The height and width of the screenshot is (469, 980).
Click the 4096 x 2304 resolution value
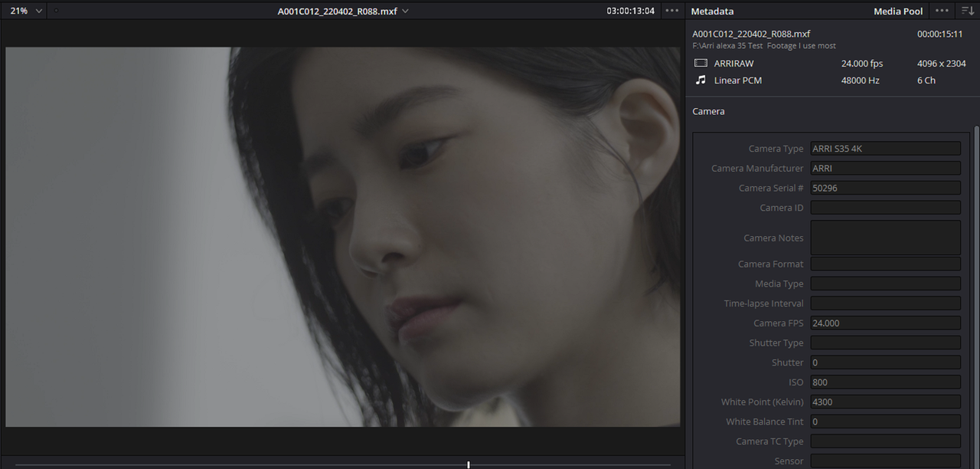tap(941, 64)
